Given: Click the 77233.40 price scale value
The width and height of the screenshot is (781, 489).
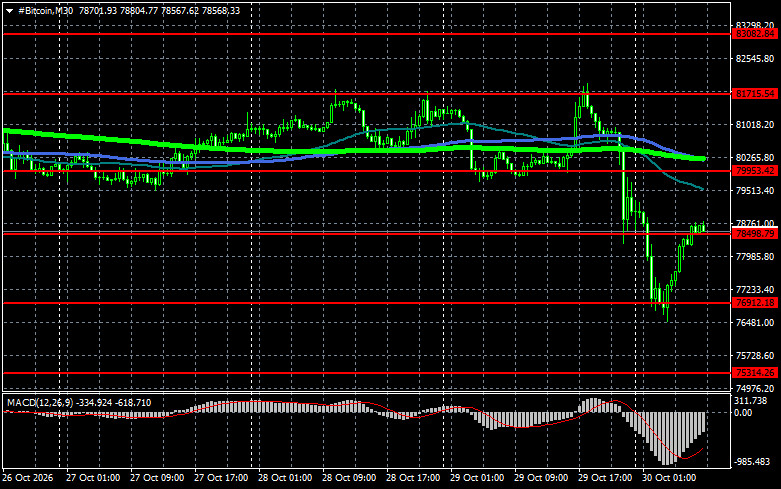Looking at the screenshot, I should click(x=755, y=289).
